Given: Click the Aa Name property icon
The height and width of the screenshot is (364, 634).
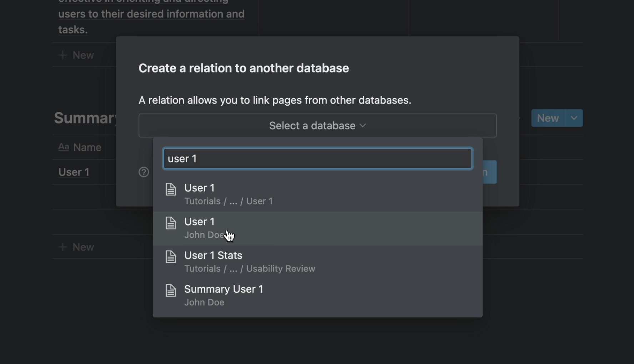Looking at the screenshot, I should pos(64,147).
